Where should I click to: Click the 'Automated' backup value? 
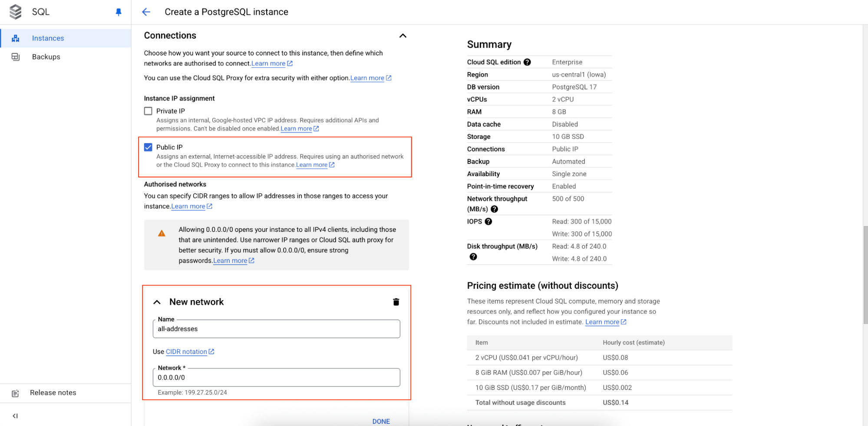tap(568, 161)
